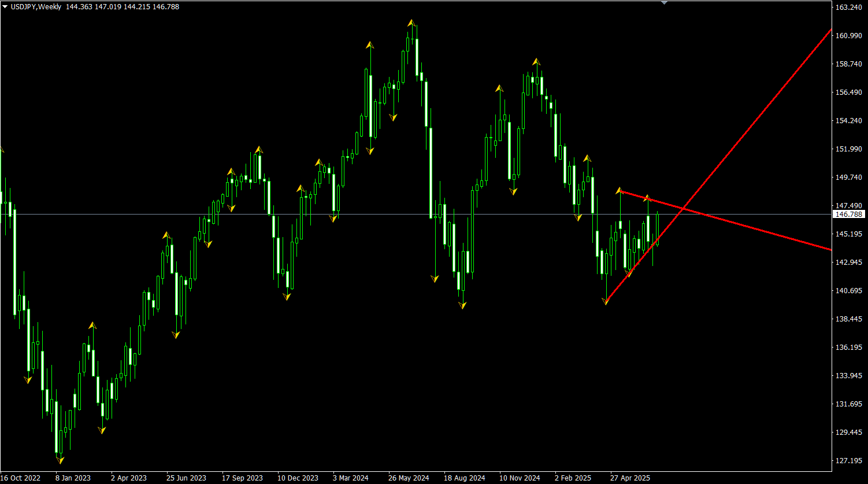Click the 18 Aug 2024 date label
The image size is (868, 484).
tap(464, 478)
